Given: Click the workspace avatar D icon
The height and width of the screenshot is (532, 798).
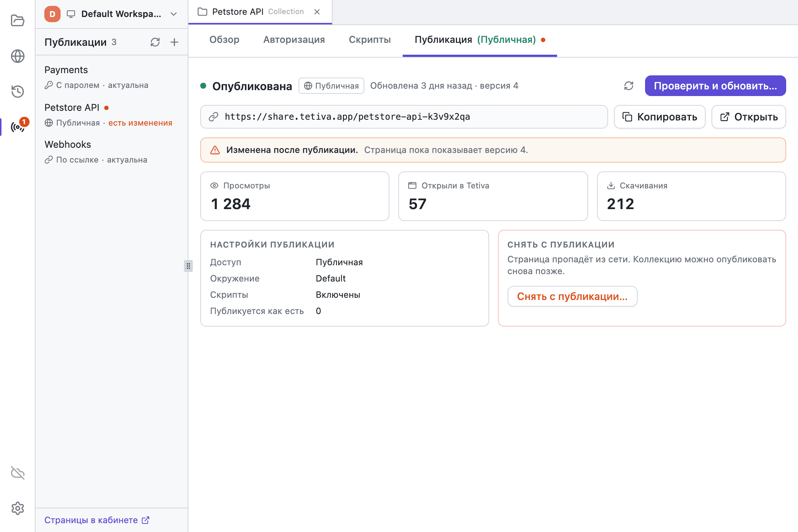Looking at the screenshot, I should [52, 14].
